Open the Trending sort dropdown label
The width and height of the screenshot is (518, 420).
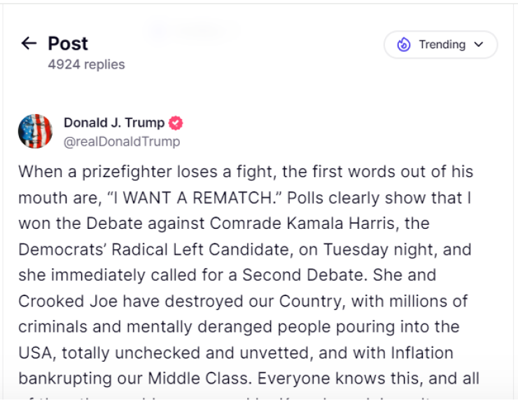pos(442,45)
